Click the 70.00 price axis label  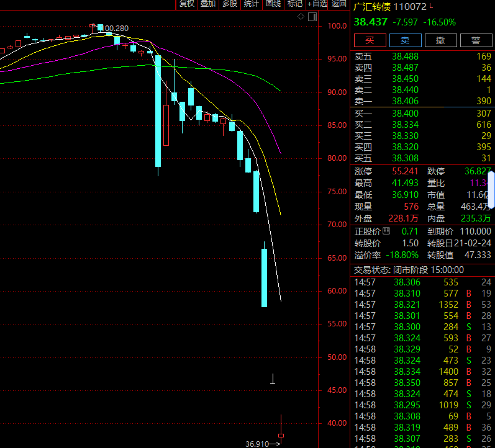pyautogui.click(x=337, y=225)
